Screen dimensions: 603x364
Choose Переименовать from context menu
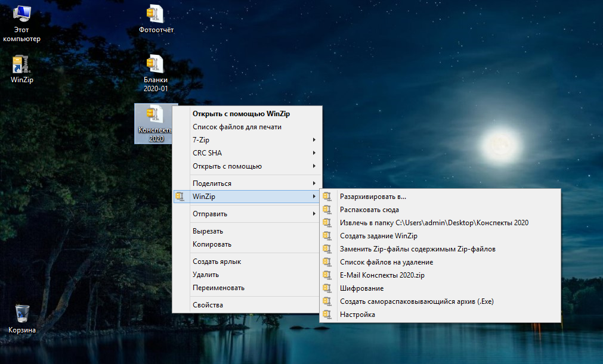tap(246, 288)
